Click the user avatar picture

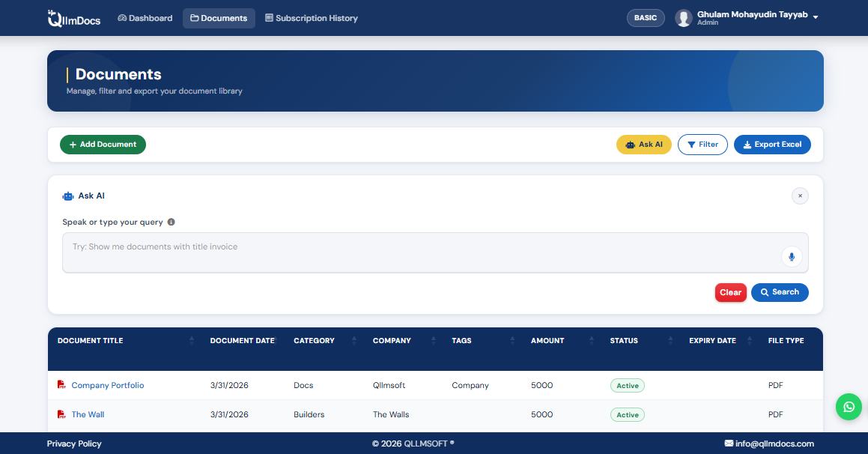click(682, 18)
